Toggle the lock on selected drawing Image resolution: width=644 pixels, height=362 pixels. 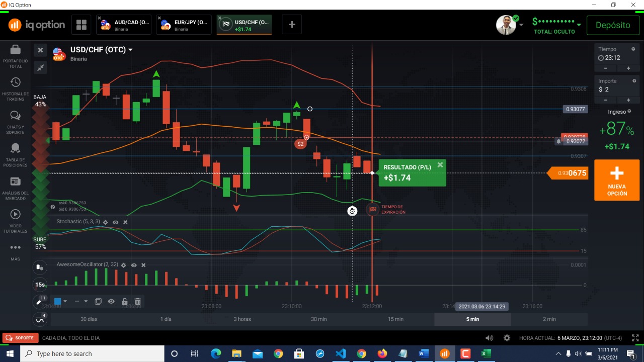pyautogui.click(x=124, y=302)
